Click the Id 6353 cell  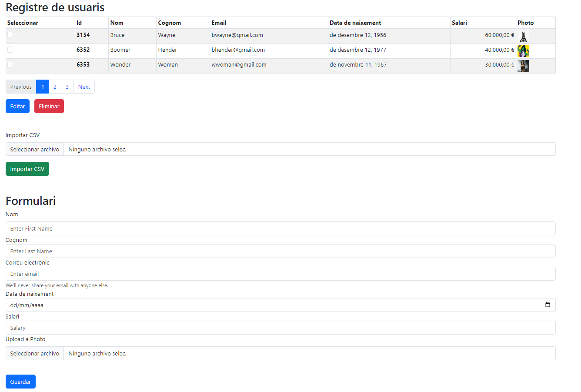click(x=92, y=66)
